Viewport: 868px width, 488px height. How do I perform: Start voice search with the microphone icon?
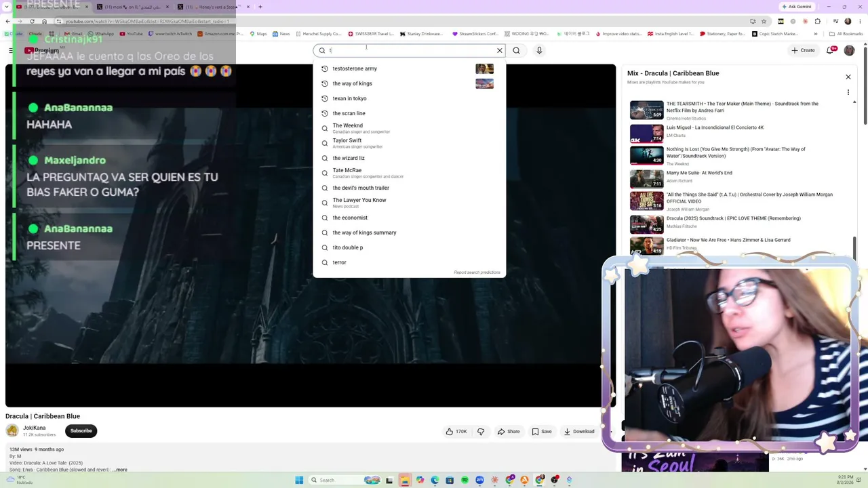(539, 50)
